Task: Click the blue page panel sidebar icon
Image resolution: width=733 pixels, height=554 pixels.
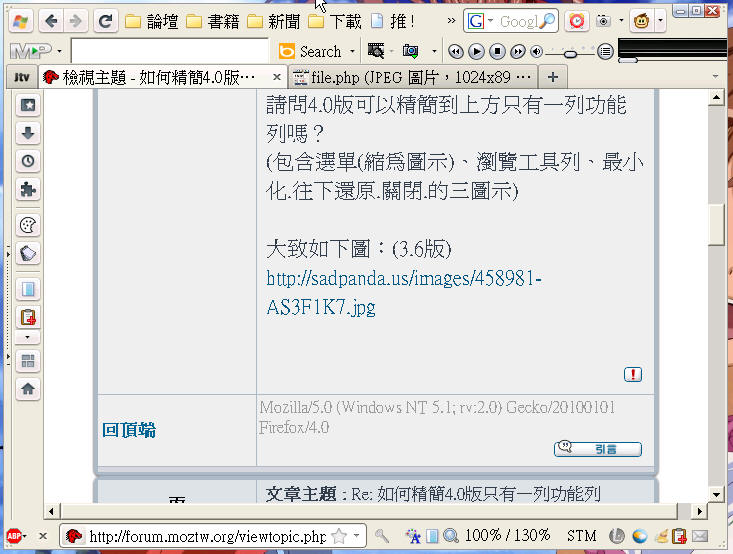Action: (28, 289)
